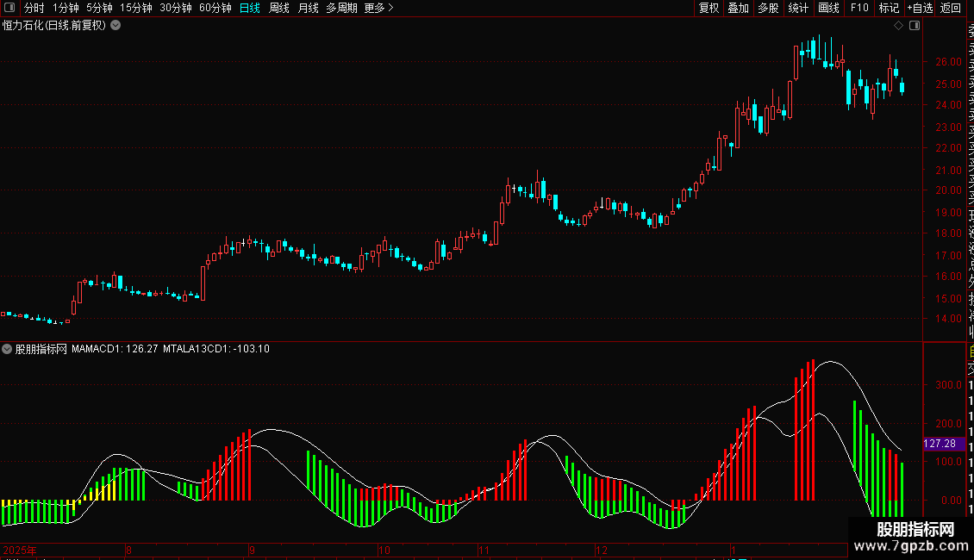Select the 15分钟 period tab
974x560 pixels.
click(x=136, y=8)
